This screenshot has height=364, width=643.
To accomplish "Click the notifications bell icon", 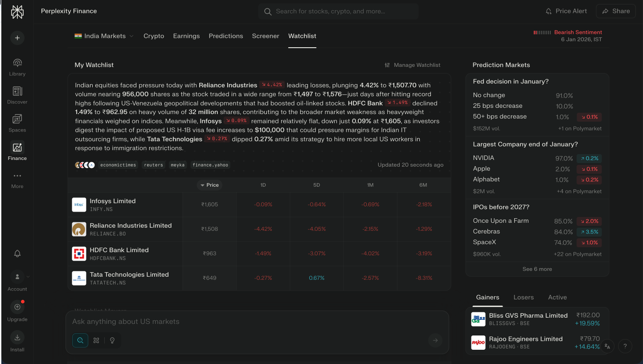I will 17,254.
